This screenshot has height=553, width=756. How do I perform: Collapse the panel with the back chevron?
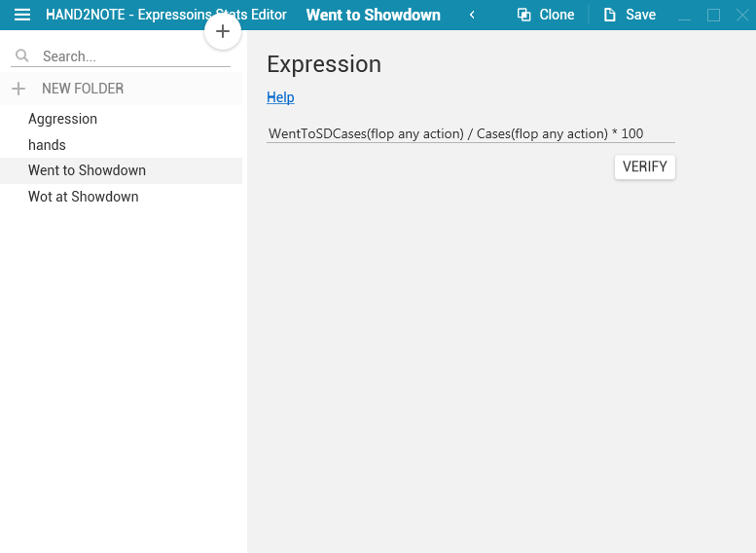472,15
